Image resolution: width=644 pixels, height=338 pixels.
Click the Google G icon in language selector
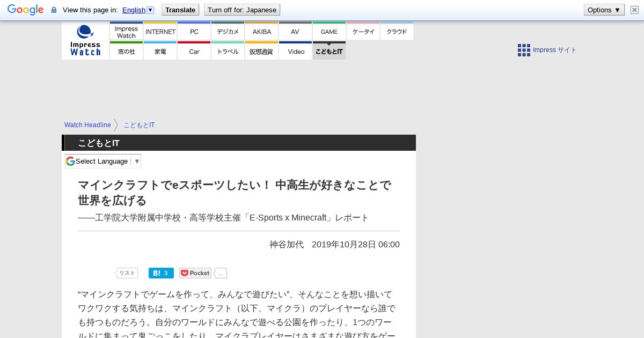tap(70, 161)
